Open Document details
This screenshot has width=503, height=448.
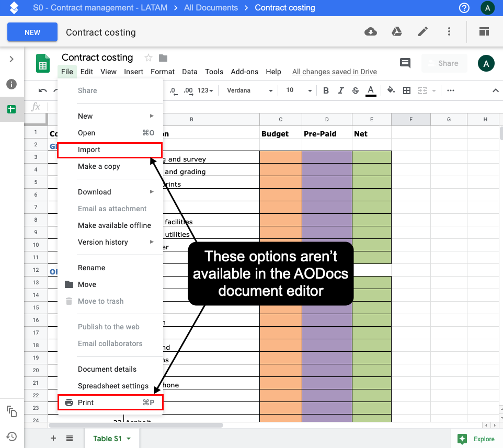[x=110, y=369]
